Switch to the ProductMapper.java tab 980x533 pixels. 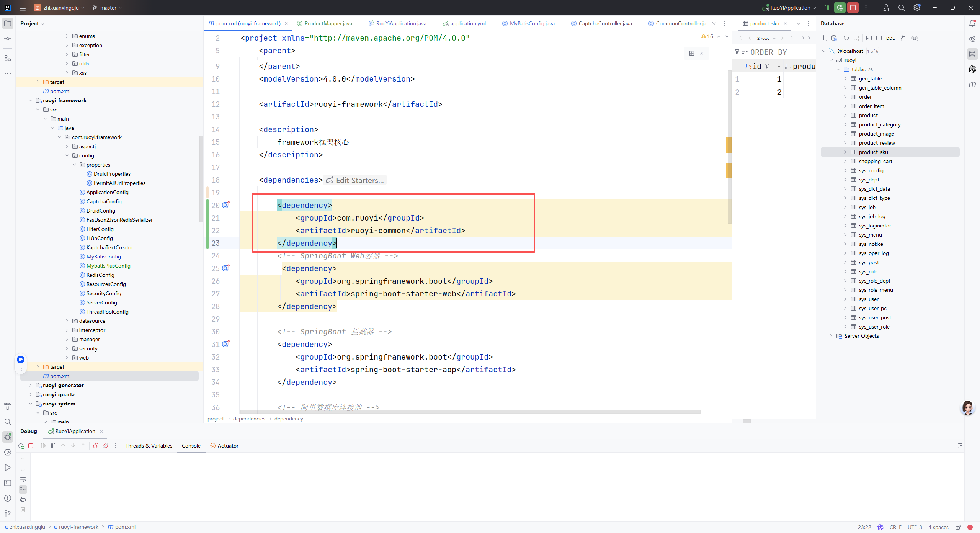(328, 23)
